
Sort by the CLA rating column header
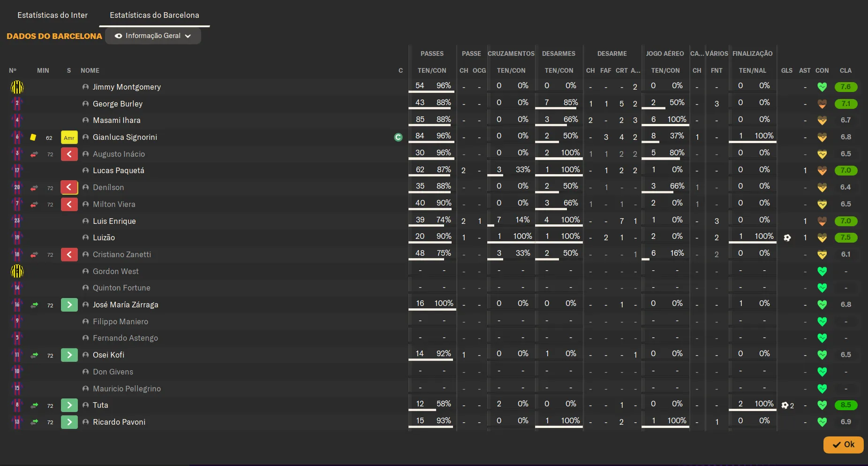tap(845, 70)
